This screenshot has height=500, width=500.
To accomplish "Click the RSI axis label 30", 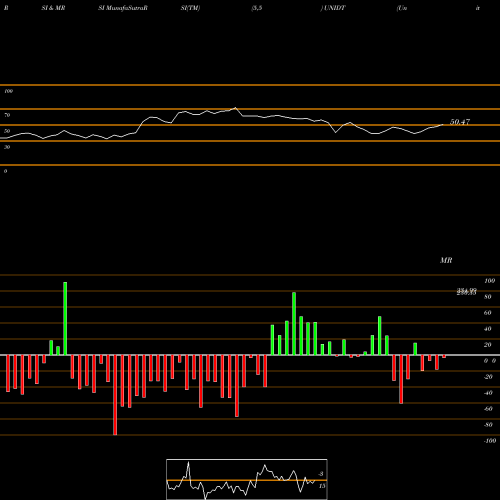I will pyautogui.click(x=7, y=147).
